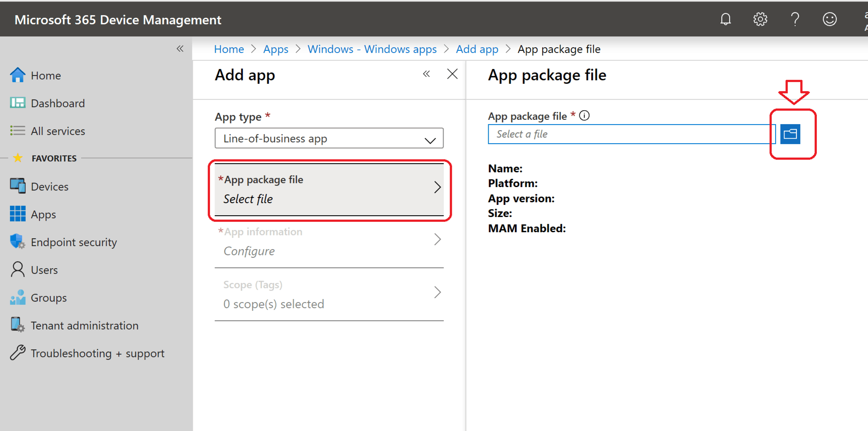Click the help question mark icon
Image resolution: width=868 pixels, height=431 pixels.
pyautogui.click(x=795, y=20)
